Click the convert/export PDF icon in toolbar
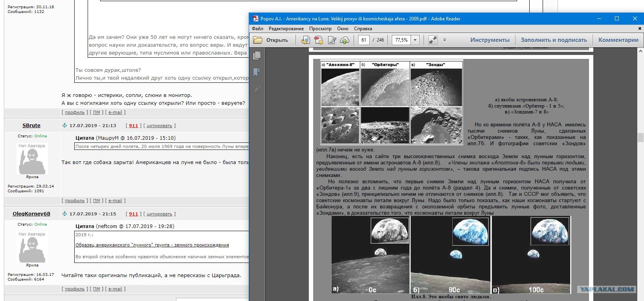Viewport: 644px width, 301px height. coord(306,40)
